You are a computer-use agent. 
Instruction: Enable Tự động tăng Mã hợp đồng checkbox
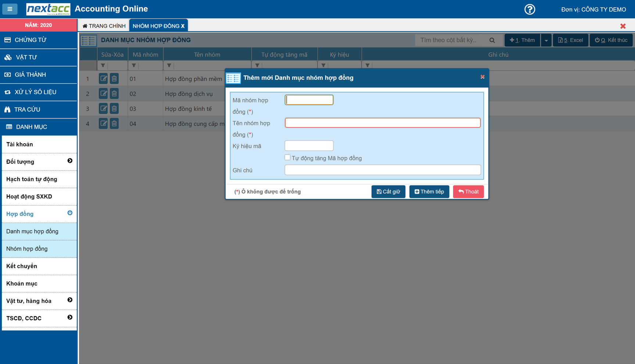click(287, 158)
